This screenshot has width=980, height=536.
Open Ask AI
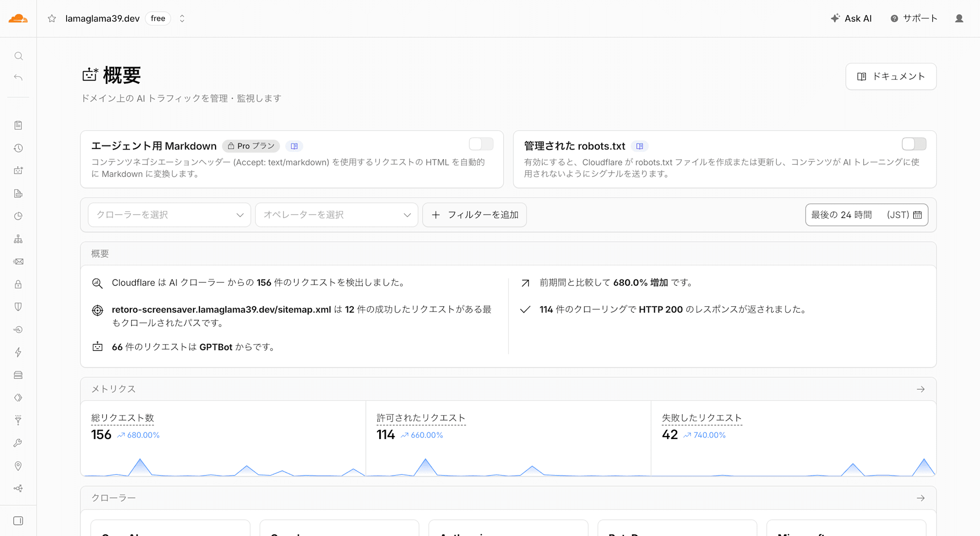pos(851,19)
